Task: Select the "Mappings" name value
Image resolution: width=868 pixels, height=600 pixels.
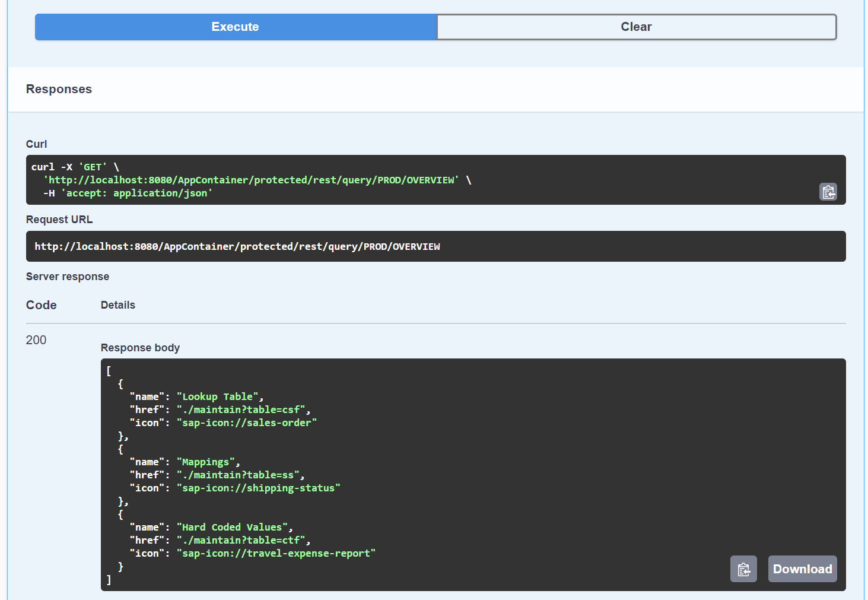Action: [x=206, y=462]
